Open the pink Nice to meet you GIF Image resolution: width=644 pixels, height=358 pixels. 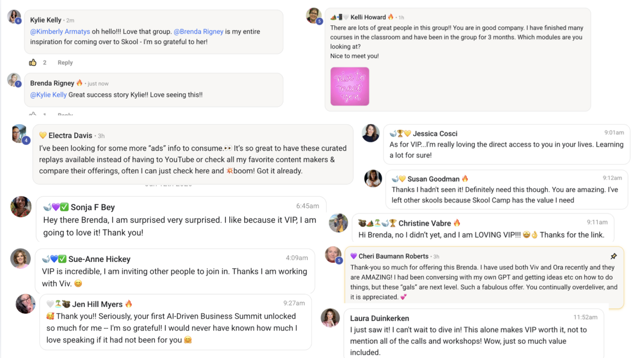tap(350, 86)
